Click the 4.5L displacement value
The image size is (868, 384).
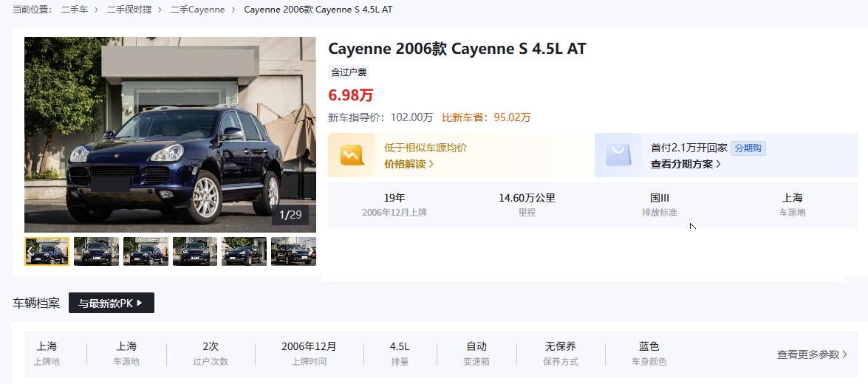400,346
